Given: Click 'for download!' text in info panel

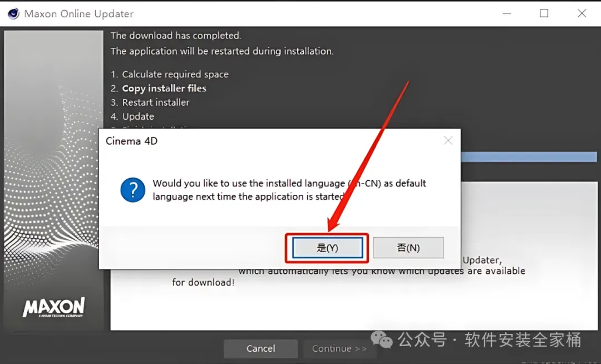Looking at the screenshot, I should point(203,282).
